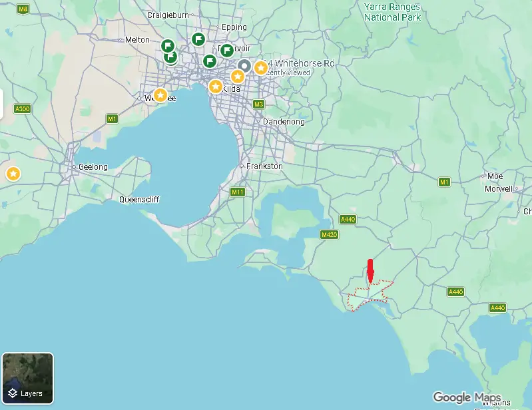The height and width of the screenshot is (410, 532).
Task: Open the green flag marker covering Reservoir label
Action: [226, 50]
